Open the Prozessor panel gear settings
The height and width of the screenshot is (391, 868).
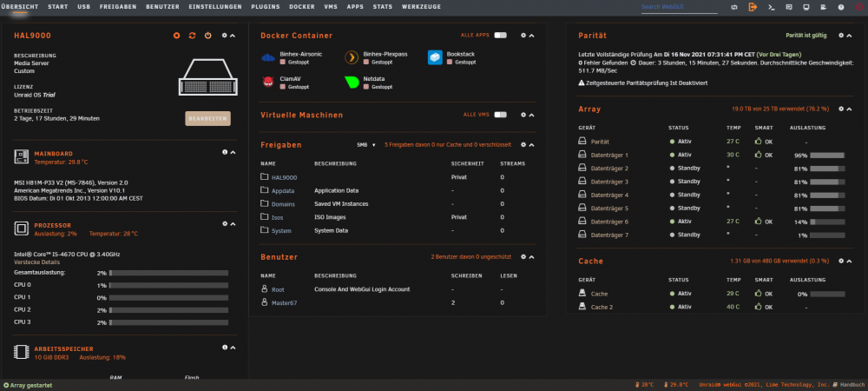[x=225, y=224]
